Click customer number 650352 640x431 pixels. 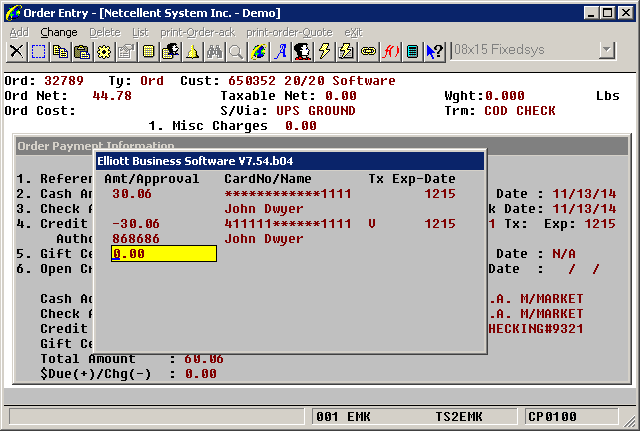tap(252, 80)
